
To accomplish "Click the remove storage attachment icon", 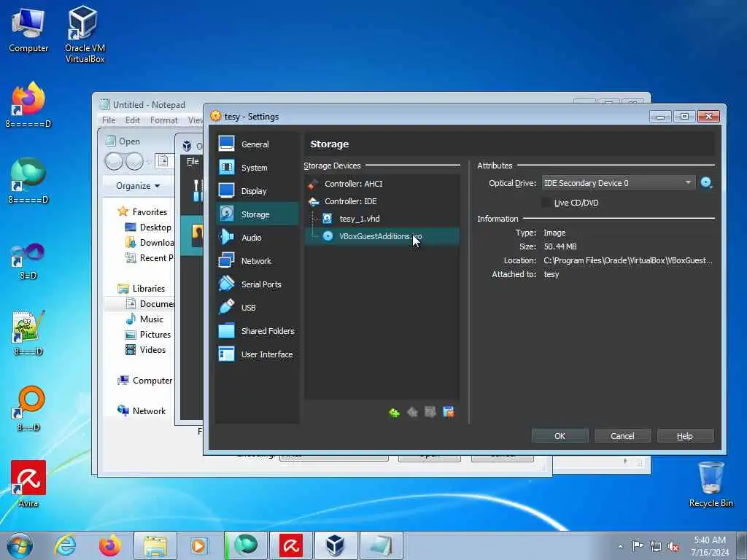I will (x=449, y=413).
